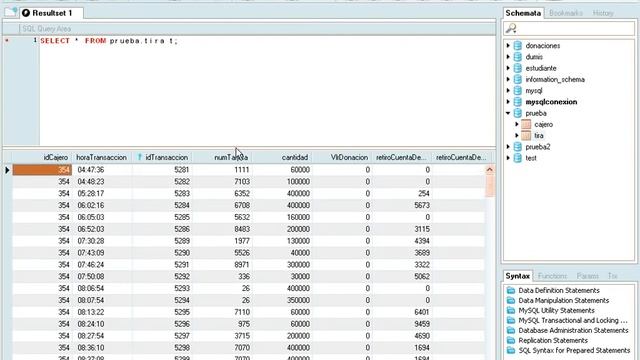Screen dimensions: 640x360
Task: Select the test database icon
Action: pyautogui.click(x=518, y=158)
